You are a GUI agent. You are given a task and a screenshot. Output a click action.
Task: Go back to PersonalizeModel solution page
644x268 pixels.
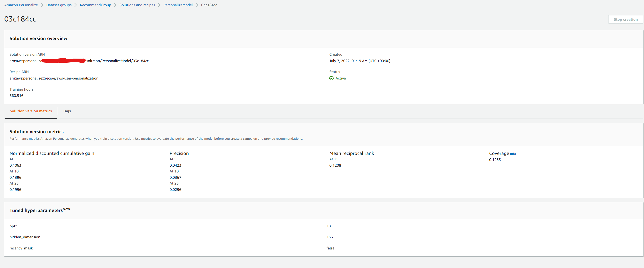coord(178,5)
